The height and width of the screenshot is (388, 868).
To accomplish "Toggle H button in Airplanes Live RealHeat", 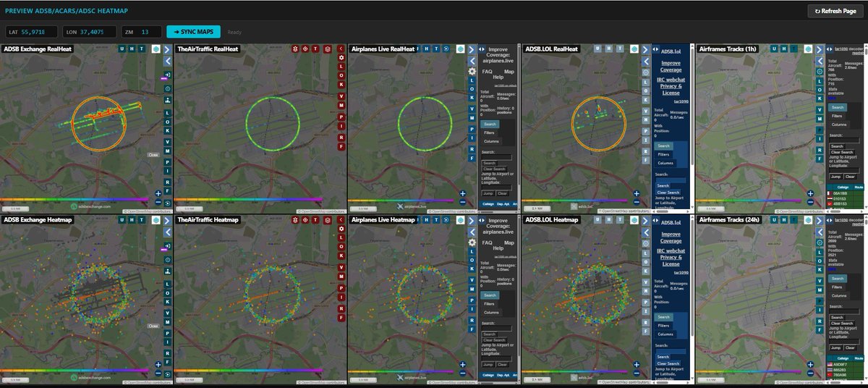I will pyautogui.click(x=426, y=48).
